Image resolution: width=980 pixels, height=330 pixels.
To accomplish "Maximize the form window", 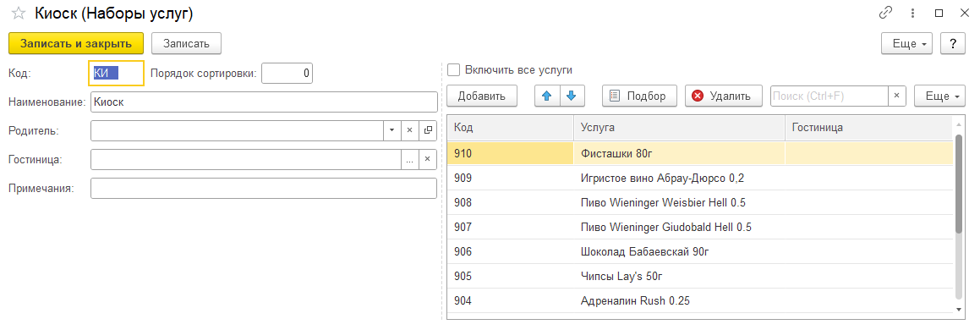I will click(939, 13).
